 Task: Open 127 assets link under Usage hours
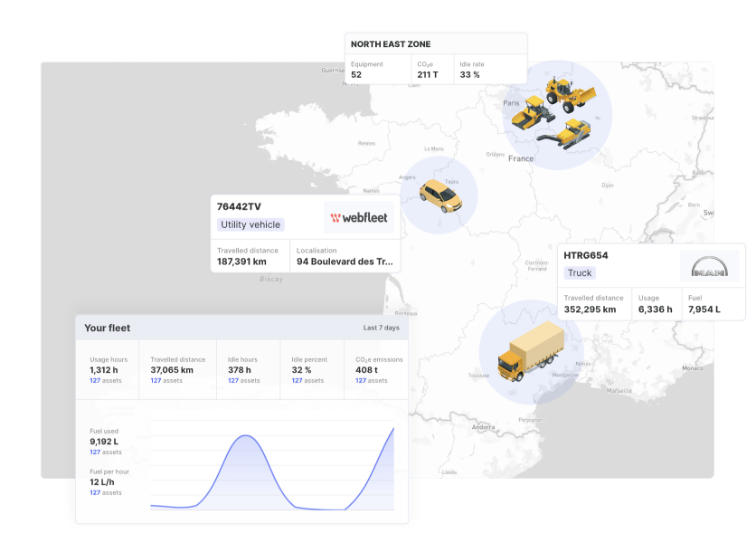pyautogui.click(x=105, y=380)
